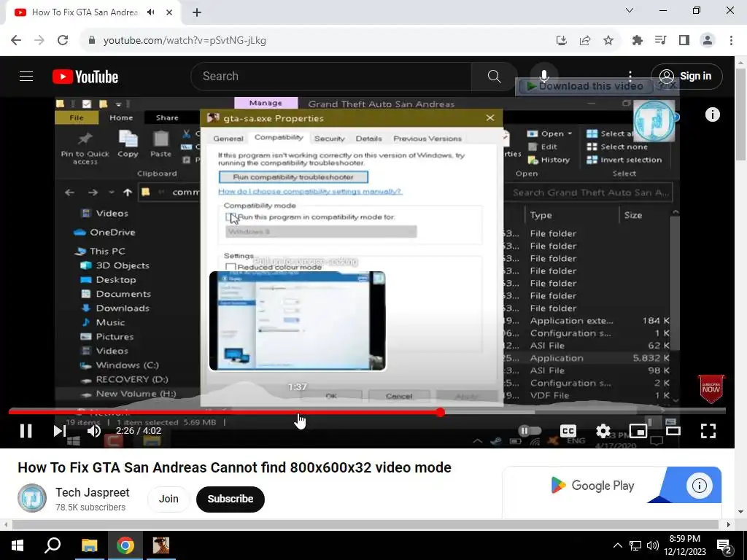Show video info card icon

click(x=712, y=114)
